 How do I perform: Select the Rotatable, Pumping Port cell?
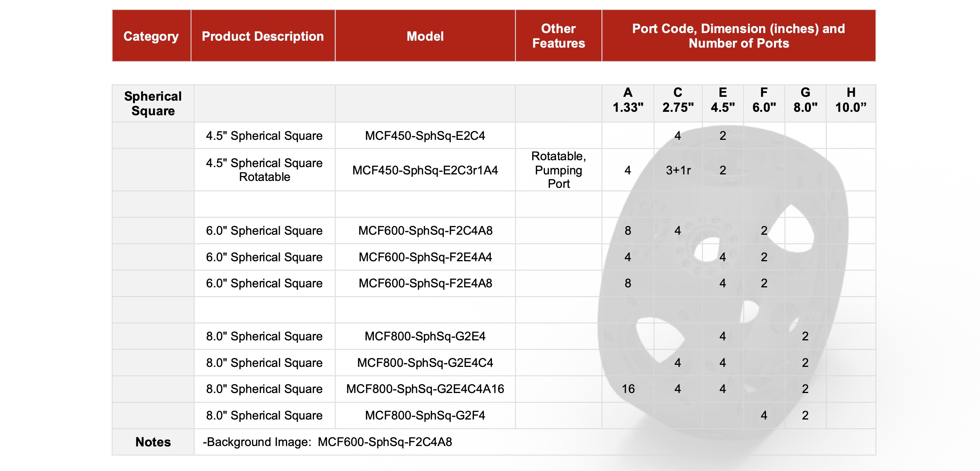point(558,170)
